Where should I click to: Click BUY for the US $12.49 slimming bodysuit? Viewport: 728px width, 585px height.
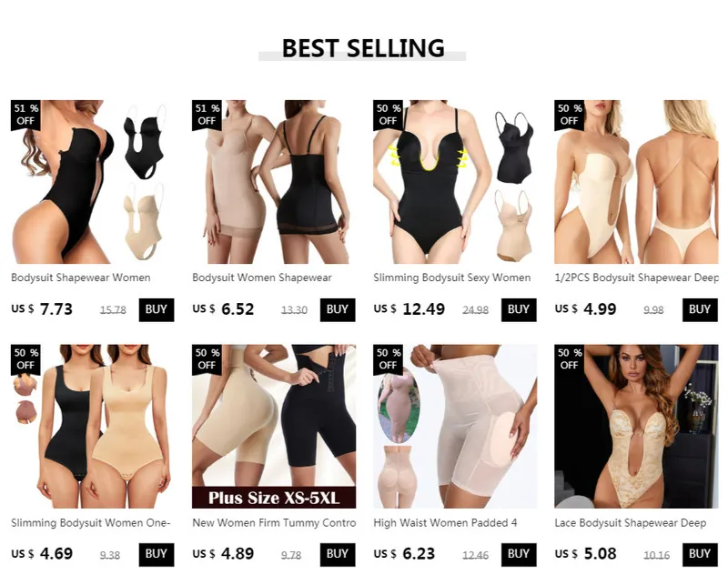pyautogui.click(x=519, y=309)
